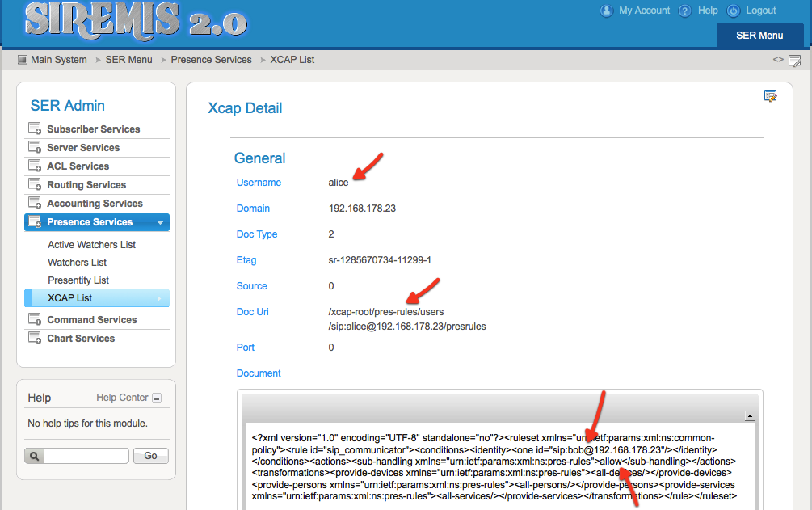The image size is (812, 510).
Task: Select XCAP List in sidebar
Action: (x=70, y=298)
